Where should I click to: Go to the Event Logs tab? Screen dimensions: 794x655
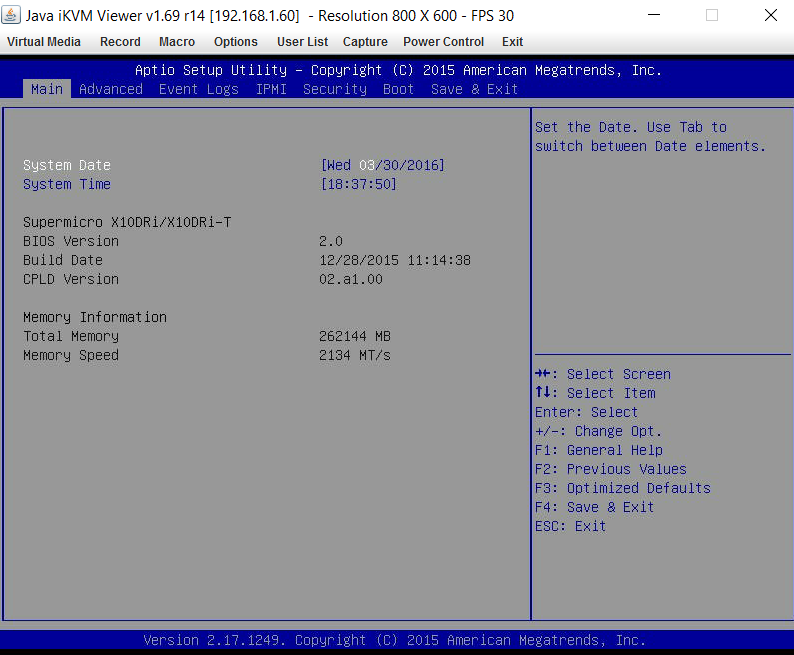(199, 89)
